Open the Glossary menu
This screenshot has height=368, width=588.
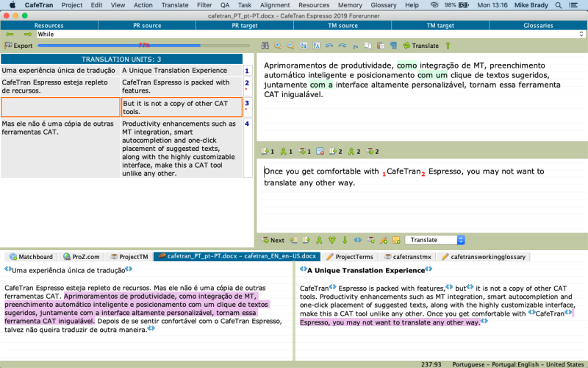click(x=383, y=5)
